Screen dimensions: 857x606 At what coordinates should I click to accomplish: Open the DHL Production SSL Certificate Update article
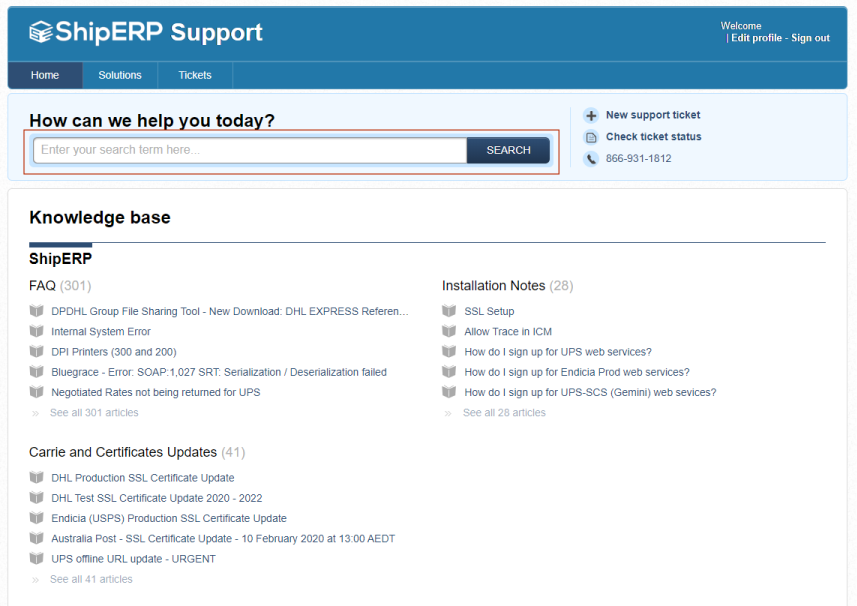click(x=142, y=478)
